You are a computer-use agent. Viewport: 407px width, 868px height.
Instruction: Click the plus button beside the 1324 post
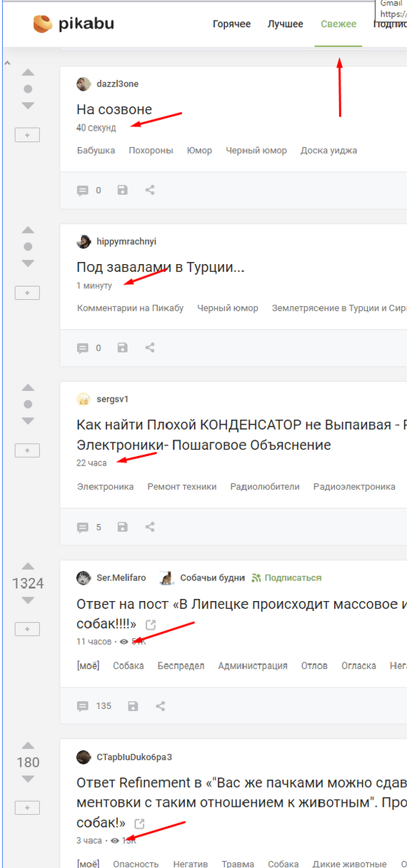click(x=27, y=629)
